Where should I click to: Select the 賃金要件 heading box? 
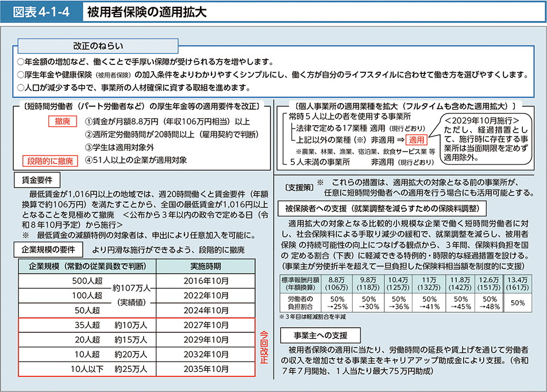click(x=37, y=180)
